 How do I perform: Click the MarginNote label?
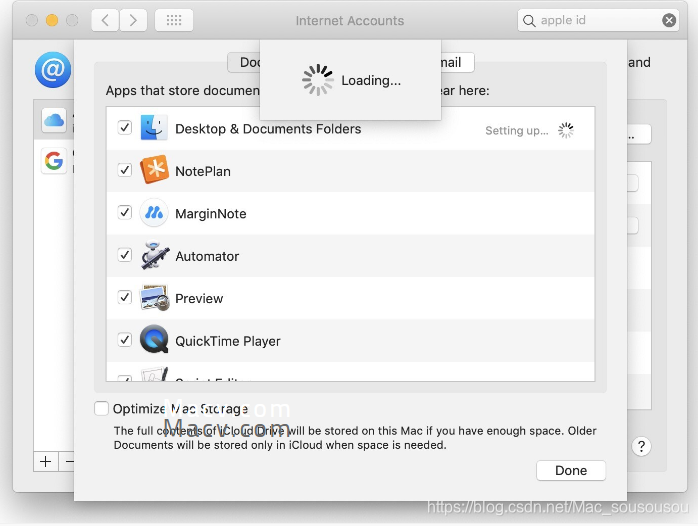tap(211, 214)
